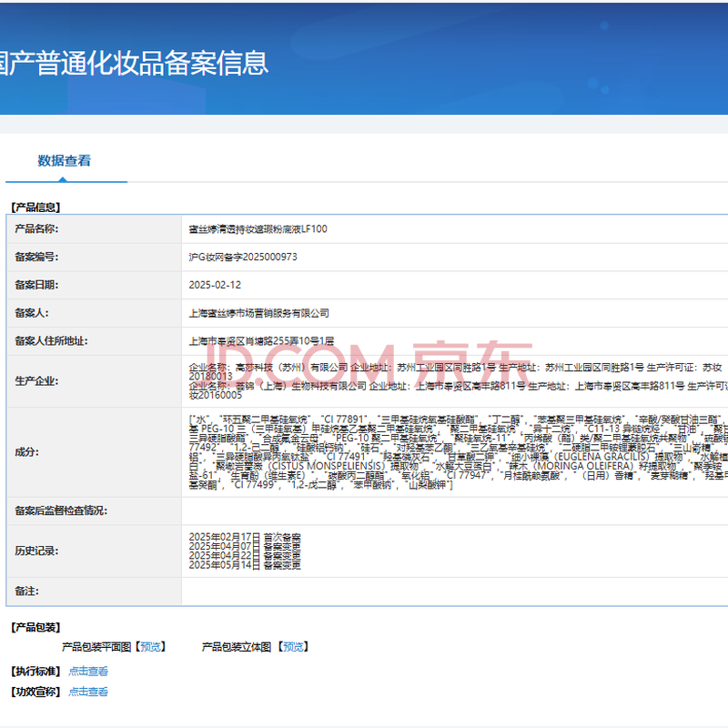Viewport: 728px width, 728px height.
Task: Click the 2025年04月07日 备案变更 history entry
Action: point(244,547)
